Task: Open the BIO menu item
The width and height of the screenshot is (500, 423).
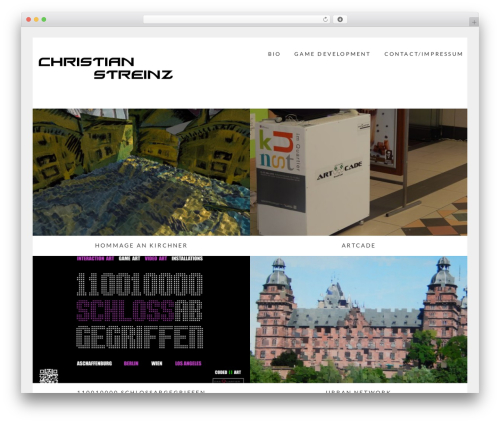Action: [274, 54]
